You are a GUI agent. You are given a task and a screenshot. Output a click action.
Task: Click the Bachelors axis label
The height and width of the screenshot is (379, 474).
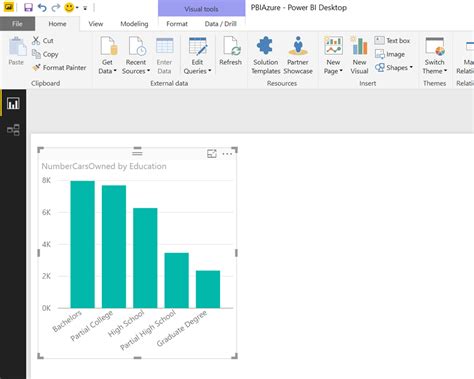(x=67, y=321)
